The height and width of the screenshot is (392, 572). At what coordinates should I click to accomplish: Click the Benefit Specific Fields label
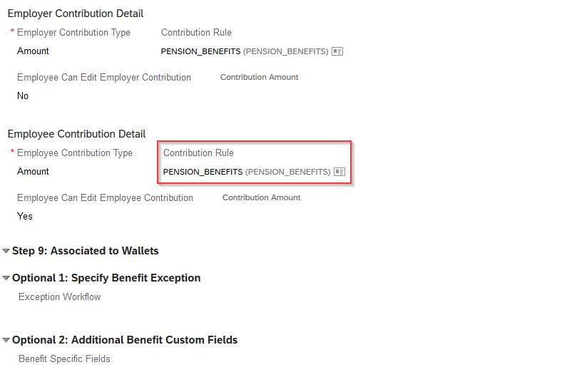coord(64,359)
